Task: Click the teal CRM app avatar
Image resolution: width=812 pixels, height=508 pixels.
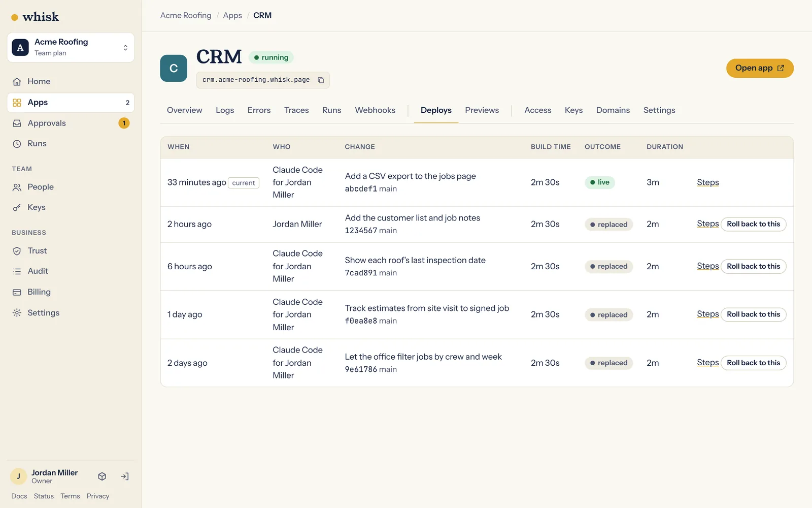Action: [x=174, y=69]
